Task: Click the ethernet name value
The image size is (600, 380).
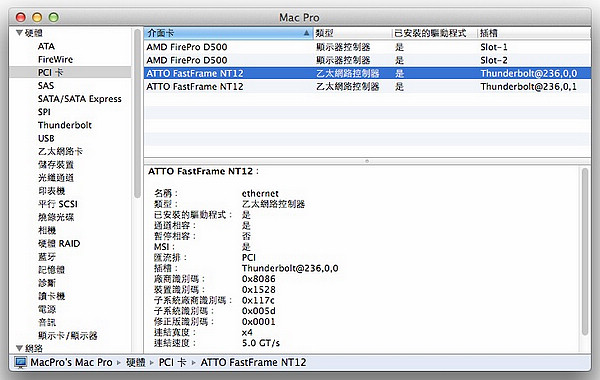Action: (x=260, y=194)
